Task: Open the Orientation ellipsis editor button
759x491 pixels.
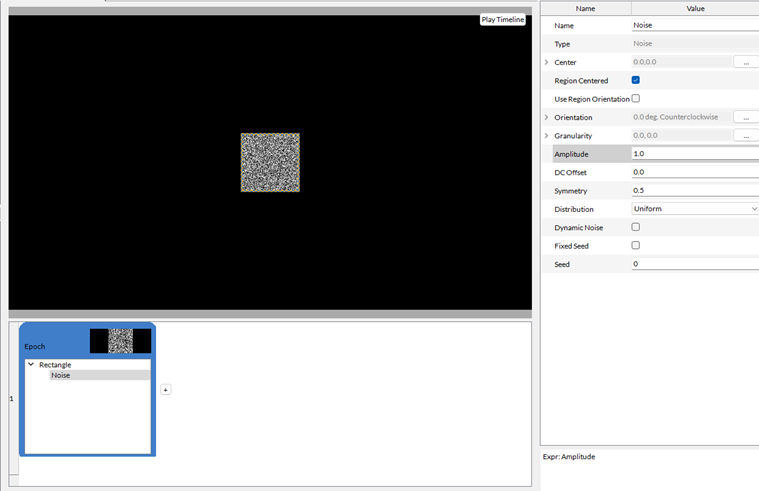Action: (746, 117)
